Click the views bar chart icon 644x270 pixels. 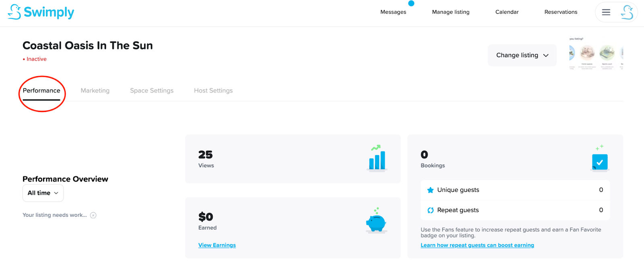coord(377,158)
